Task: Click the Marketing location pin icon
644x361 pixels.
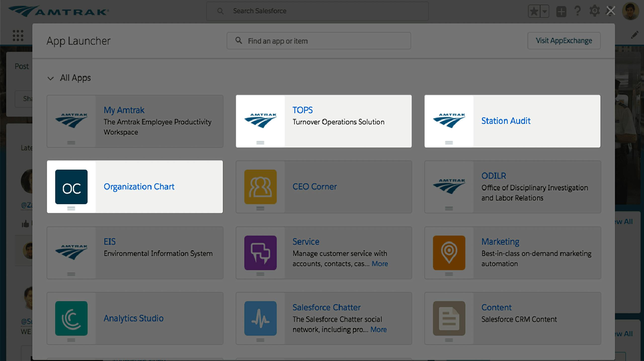Action: pos(449,253)
